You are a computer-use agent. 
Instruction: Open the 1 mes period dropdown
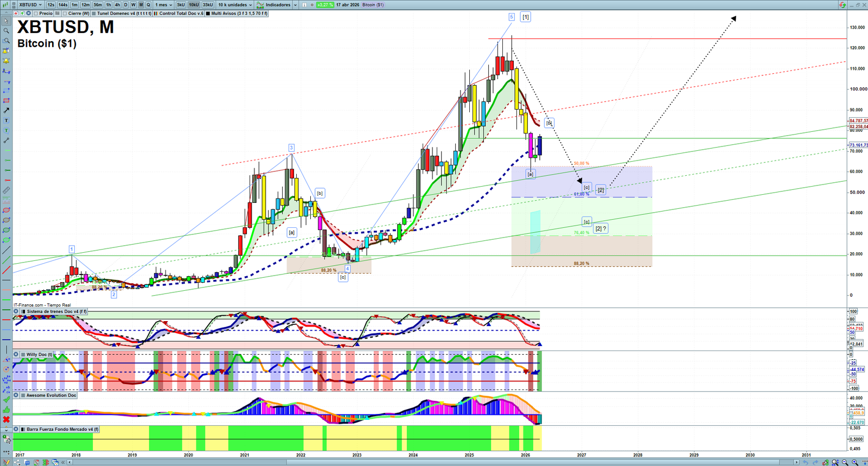164,5
